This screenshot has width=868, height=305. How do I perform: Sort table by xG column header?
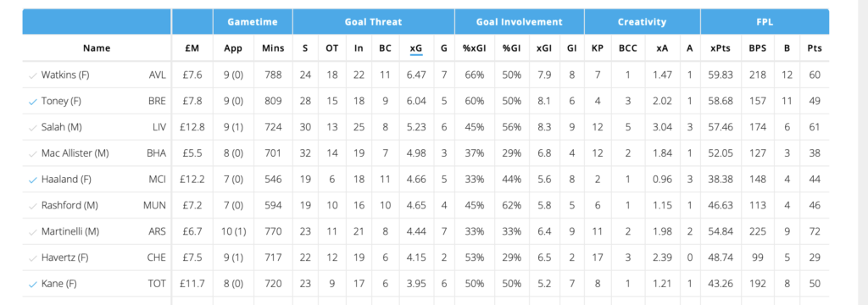click(416, 48)
